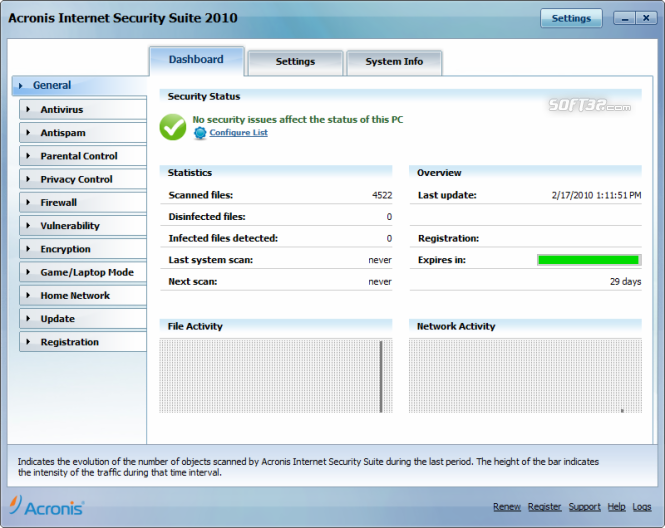The image size is (665, 528).
Task: Click the 'No security issues' status message
Action: tap(298, 120)
